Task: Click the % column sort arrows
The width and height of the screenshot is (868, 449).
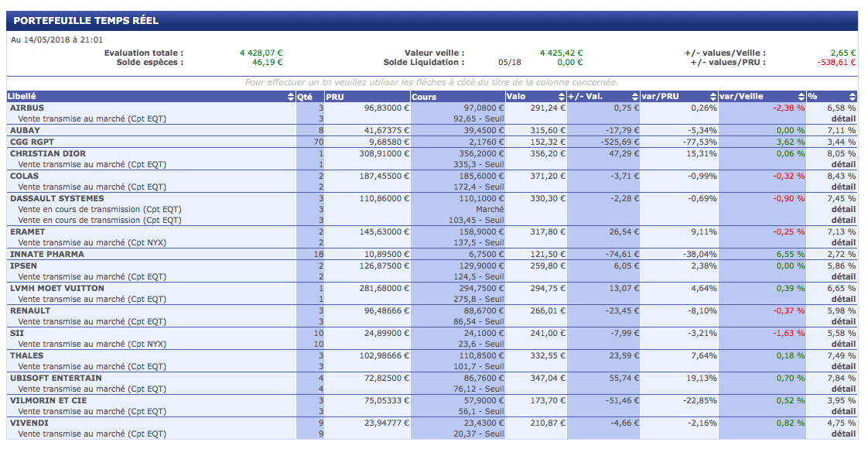Action: tap(853, 97)
